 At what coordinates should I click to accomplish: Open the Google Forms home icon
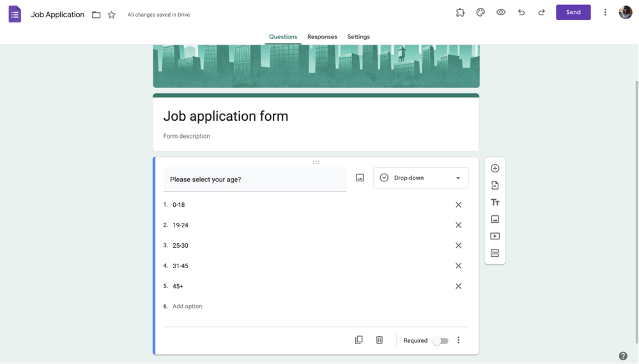[15, 14]
